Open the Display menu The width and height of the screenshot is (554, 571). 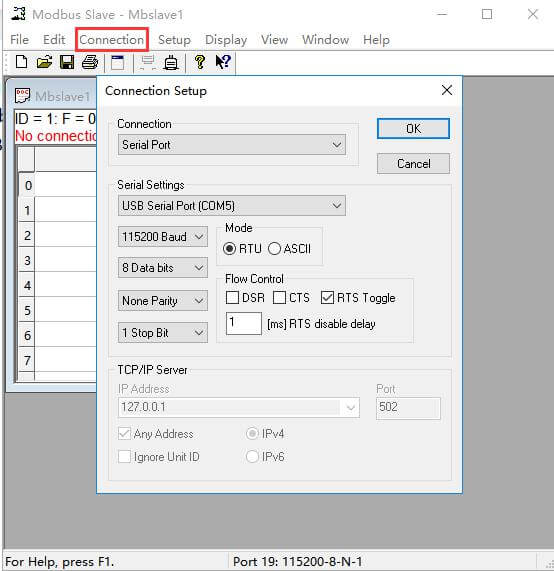tap(226, 39)
